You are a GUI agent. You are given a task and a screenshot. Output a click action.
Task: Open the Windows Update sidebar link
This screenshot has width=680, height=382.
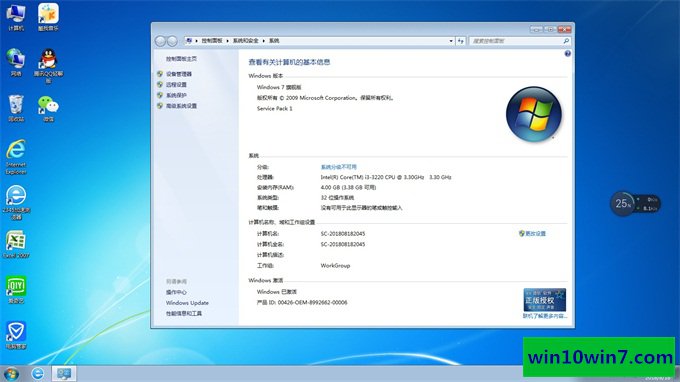(187, 303)
